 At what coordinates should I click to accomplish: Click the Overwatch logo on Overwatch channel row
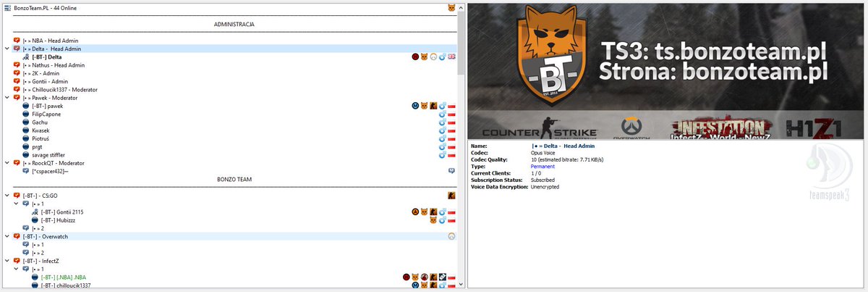pyautogui.click(x=451, y=236)
